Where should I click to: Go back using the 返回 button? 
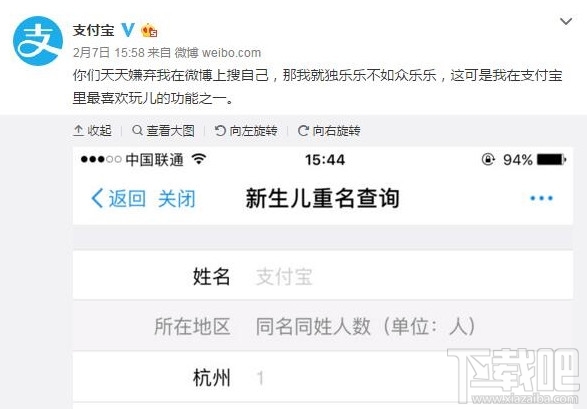118,198
